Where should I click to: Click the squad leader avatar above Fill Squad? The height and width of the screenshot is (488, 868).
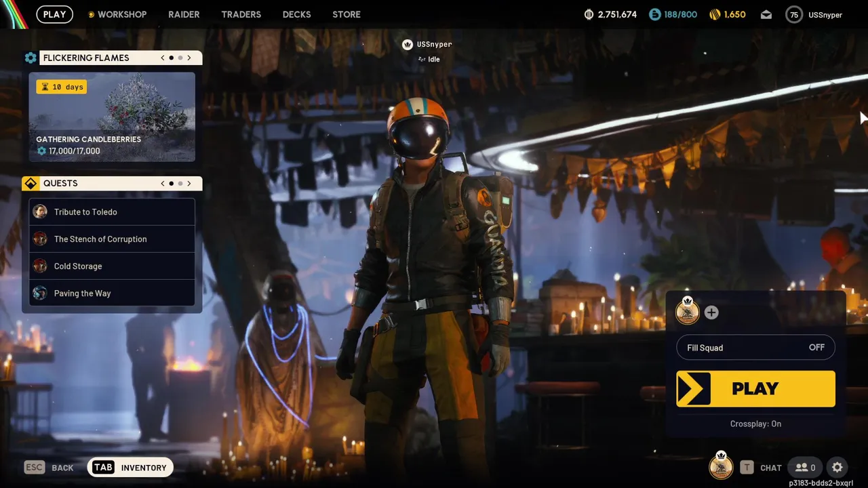click(x=688, y=311)
